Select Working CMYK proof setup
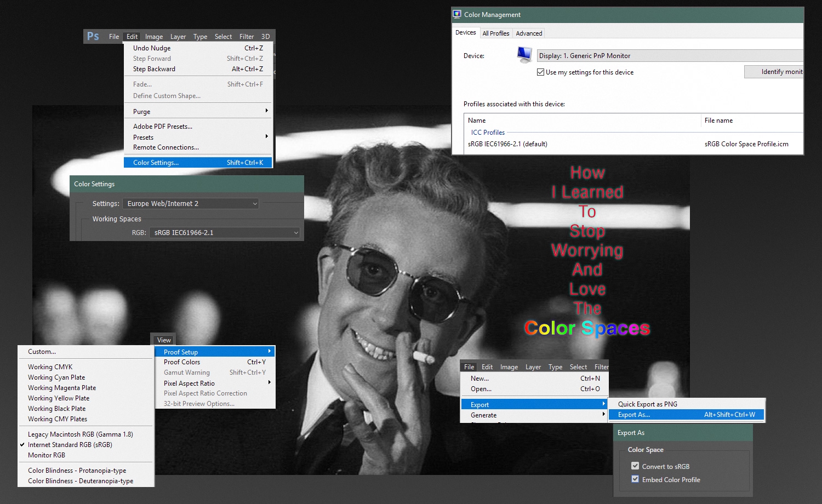This screenshot has width=822, height=504. (x=86, y=367)
